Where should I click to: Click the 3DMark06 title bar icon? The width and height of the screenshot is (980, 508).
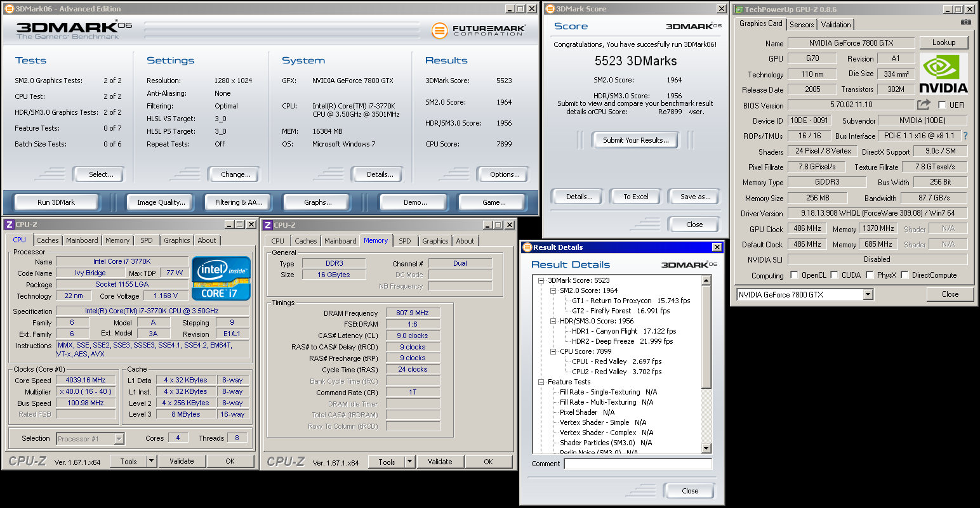click(x=9, y=9)
